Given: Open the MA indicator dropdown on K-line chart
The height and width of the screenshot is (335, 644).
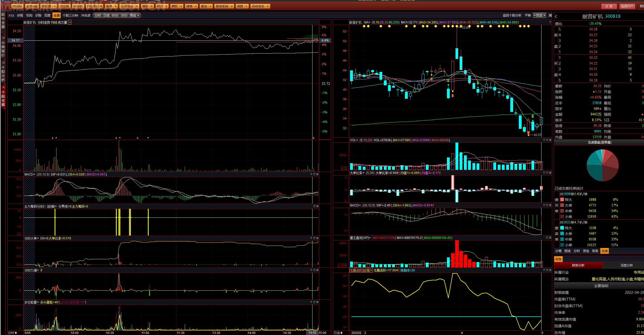Looking at the screenshot, I should pos(367,23).
